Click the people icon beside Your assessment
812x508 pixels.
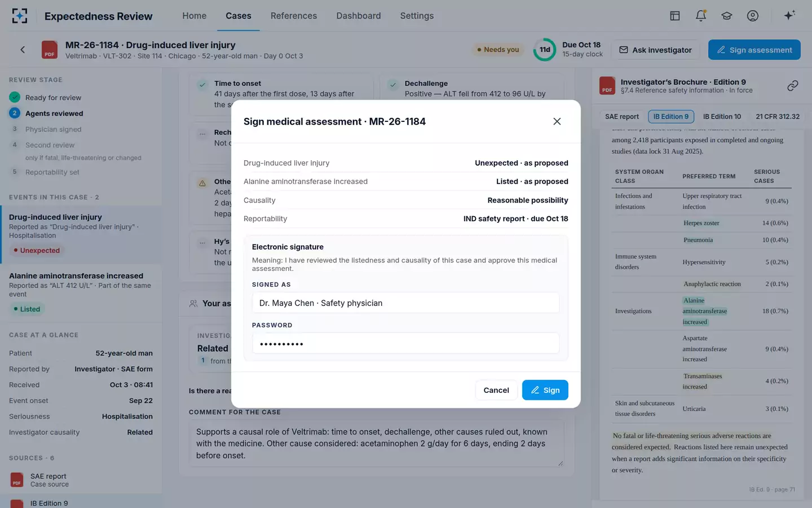coord(193,304)
